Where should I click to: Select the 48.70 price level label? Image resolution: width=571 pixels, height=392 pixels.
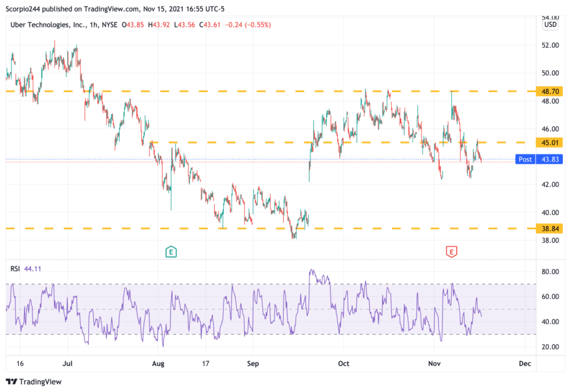550,91
